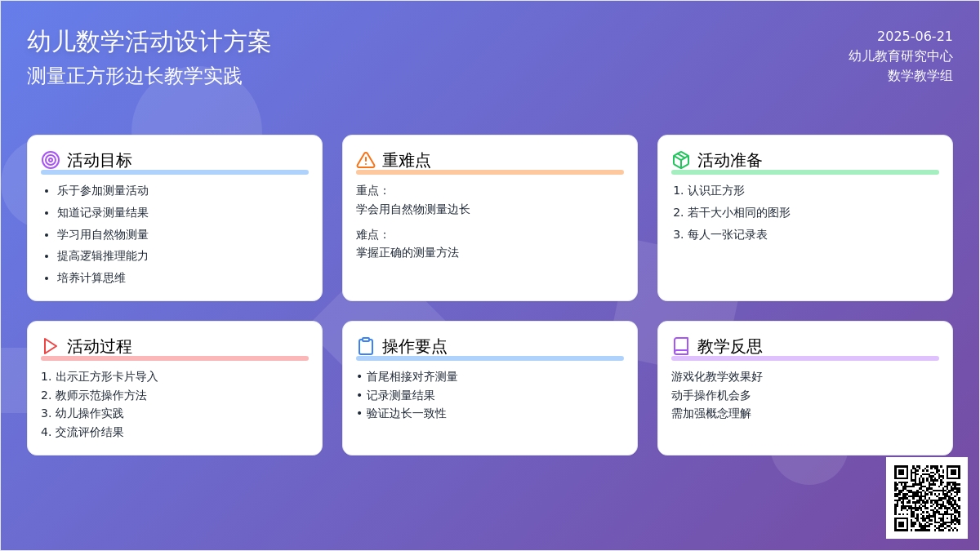
Task: Click the purple book icon beside 教学反思
Action: [x=681, y=346]
